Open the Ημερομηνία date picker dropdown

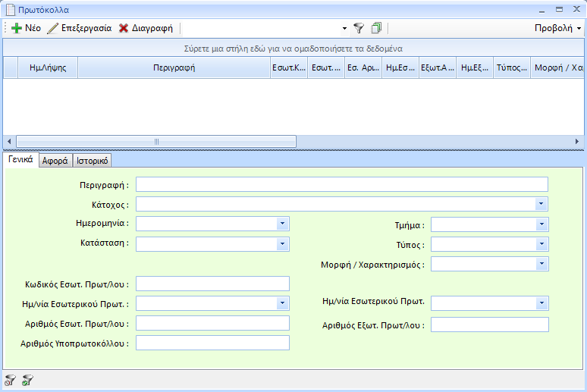point(283,224)
